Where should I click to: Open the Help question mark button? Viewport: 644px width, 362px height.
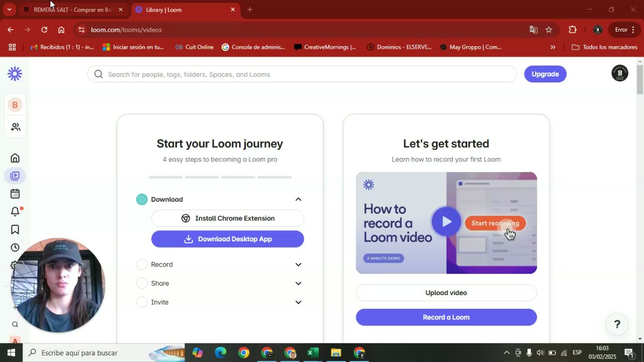pos(617,324)
